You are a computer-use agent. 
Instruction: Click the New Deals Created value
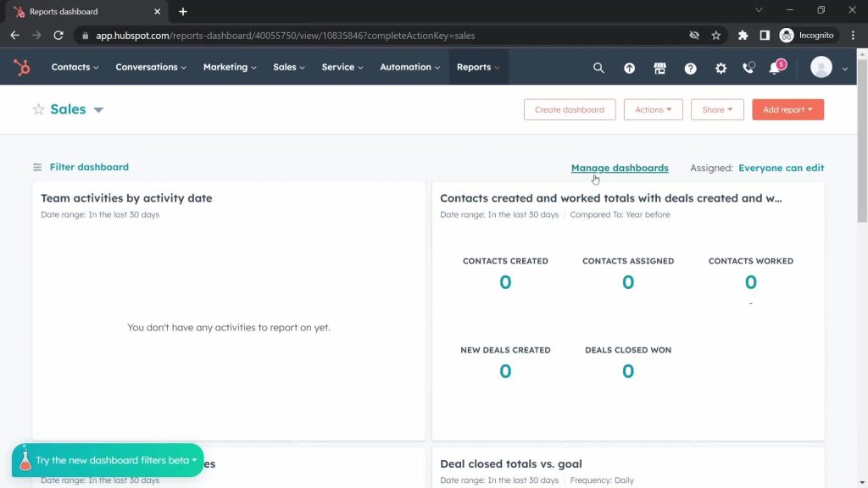[x=505, y=371]
